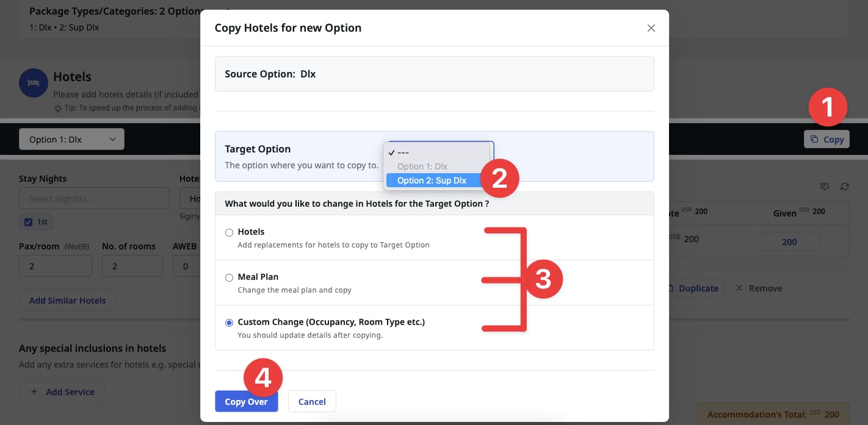Open the Option 1: Dlx dropdown

point(71,139)
